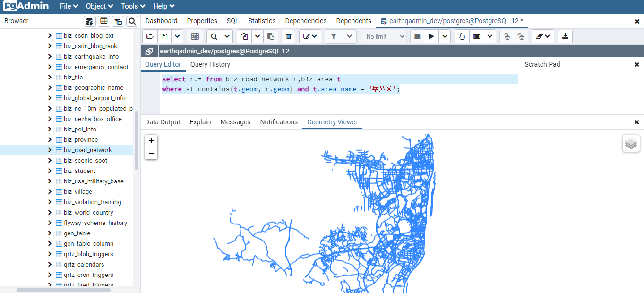Click the Download as CSV icon
This screenshot has width=644, height=293.
click(565, 36)
